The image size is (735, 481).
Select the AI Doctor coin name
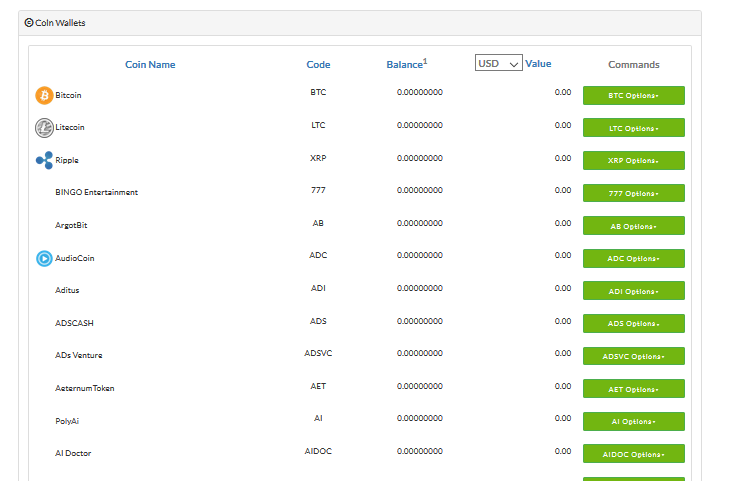click(73, 453)
